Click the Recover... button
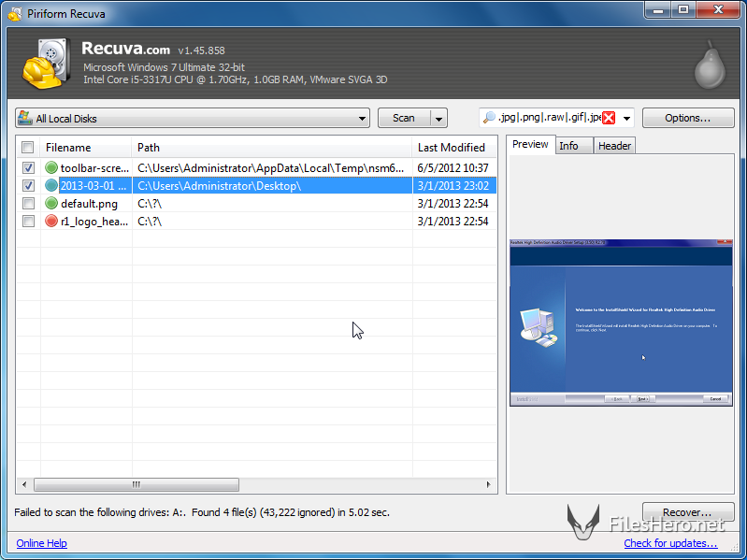Viewport: 747px width, 560px height. pyautogui.click(x=688, y=512)
